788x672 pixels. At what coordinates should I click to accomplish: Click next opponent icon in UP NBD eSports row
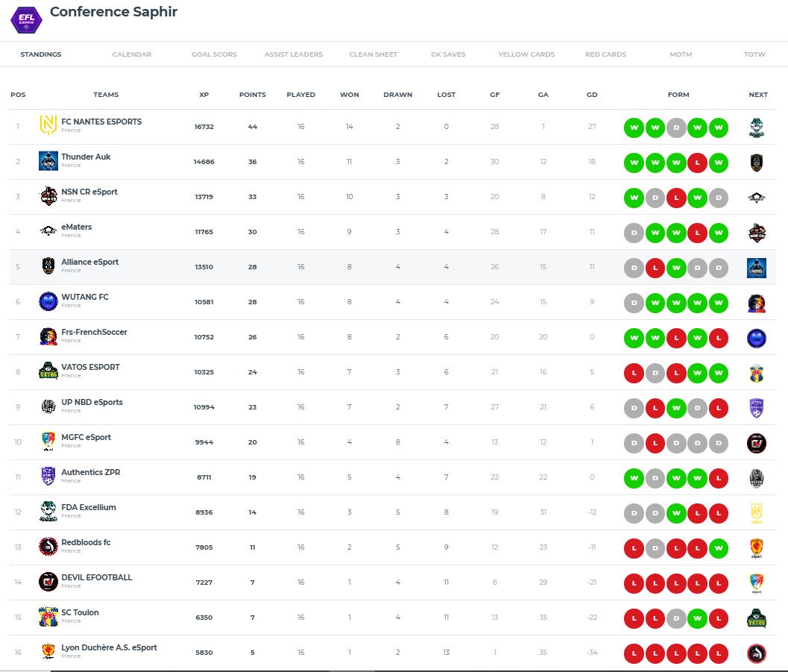pyautogui.click(x=757, y=408)
